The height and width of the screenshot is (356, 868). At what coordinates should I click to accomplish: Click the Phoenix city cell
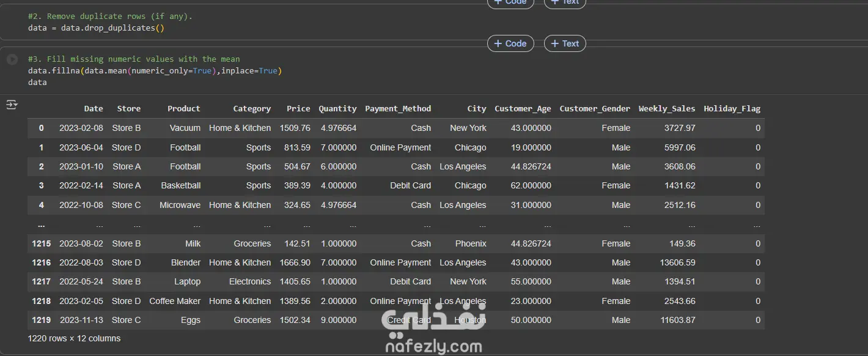coord(471,244)
